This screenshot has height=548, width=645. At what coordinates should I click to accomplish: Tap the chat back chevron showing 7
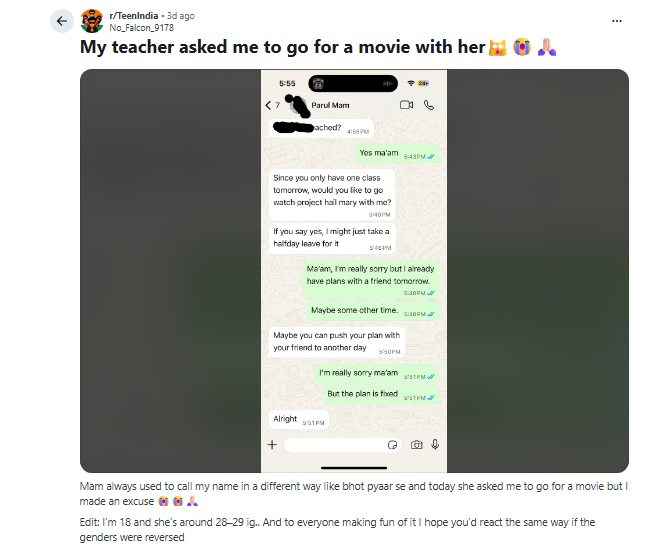(272, 105)
